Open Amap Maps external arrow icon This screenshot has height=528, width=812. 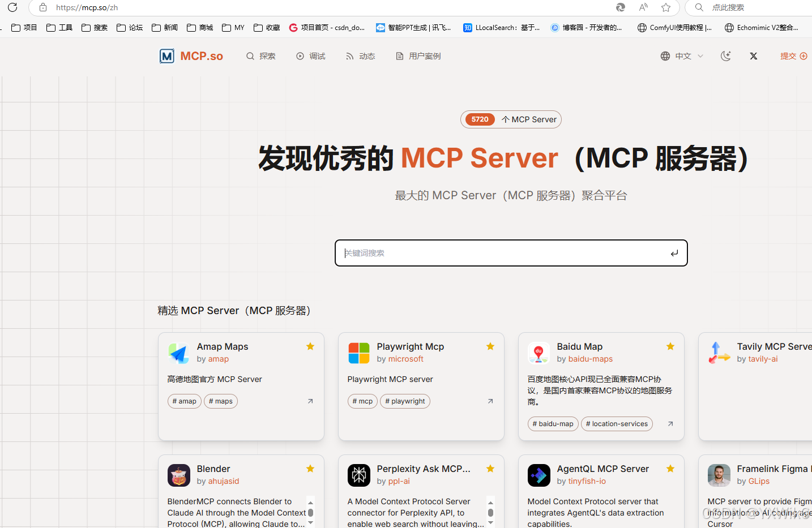[310, 401]
